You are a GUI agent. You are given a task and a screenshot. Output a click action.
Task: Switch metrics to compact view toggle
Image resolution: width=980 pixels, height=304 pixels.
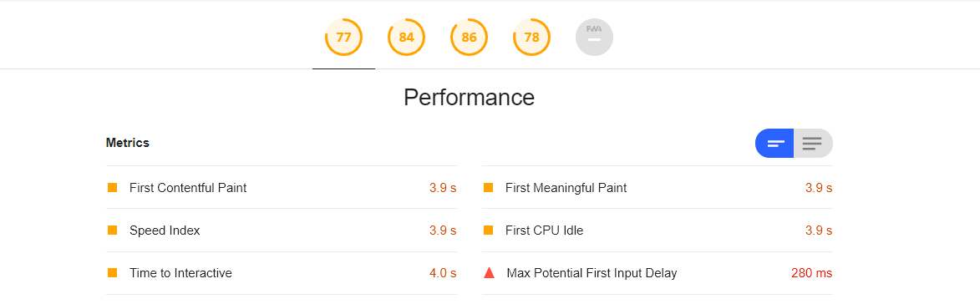click(774, 143)
